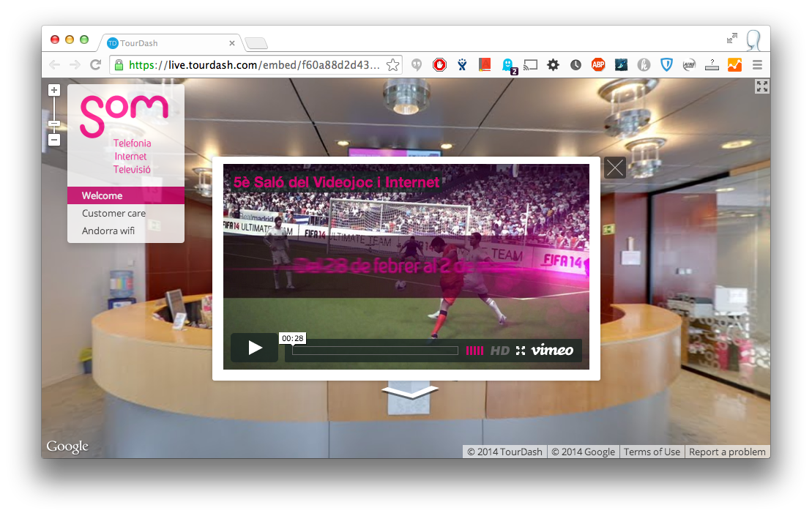Open the dark blue bird extension icon

(621, 64)
